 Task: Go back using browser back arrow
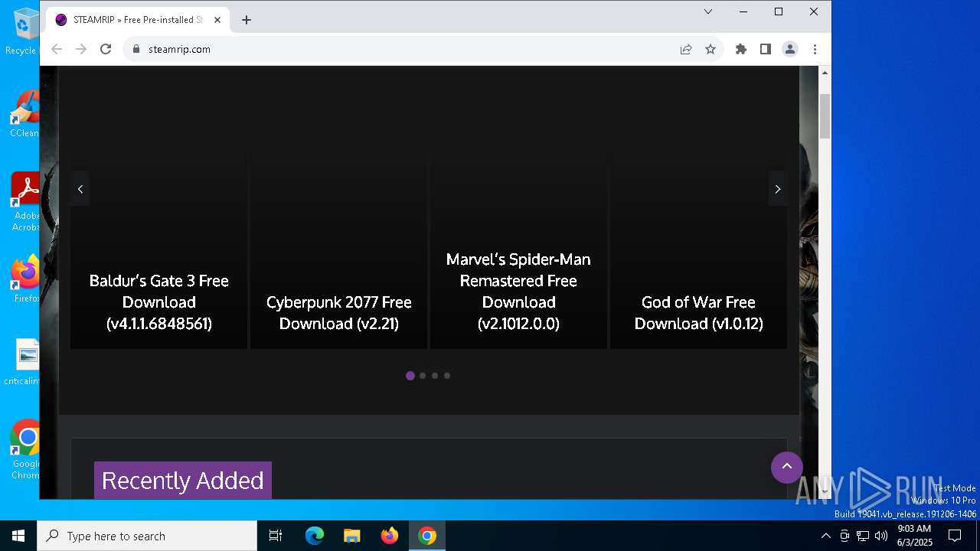coord(57,49)
